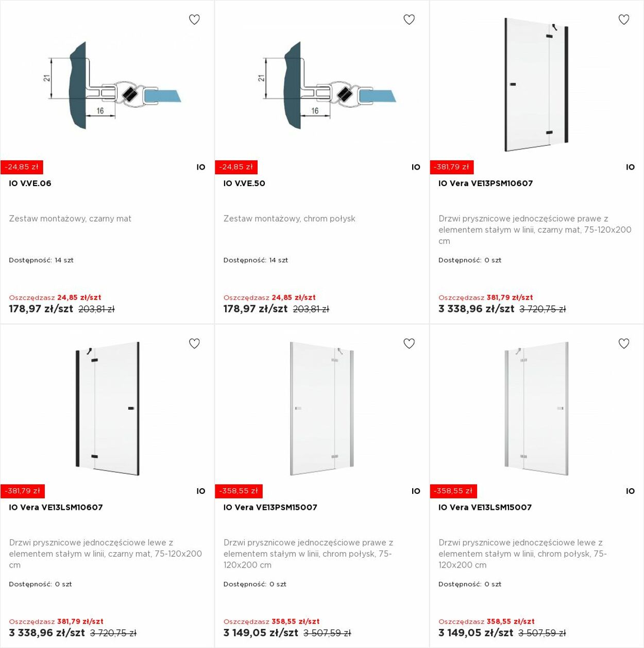Open IO Vera VE13PSM15007 product title
The width and height of the screenshot is (644, 648).
pos(270,507)
